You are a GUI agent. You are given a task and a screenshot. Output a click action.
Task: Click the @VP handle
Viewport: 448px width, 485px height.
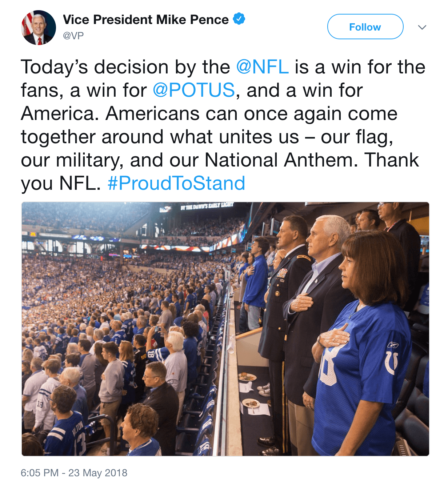[73, 36]
